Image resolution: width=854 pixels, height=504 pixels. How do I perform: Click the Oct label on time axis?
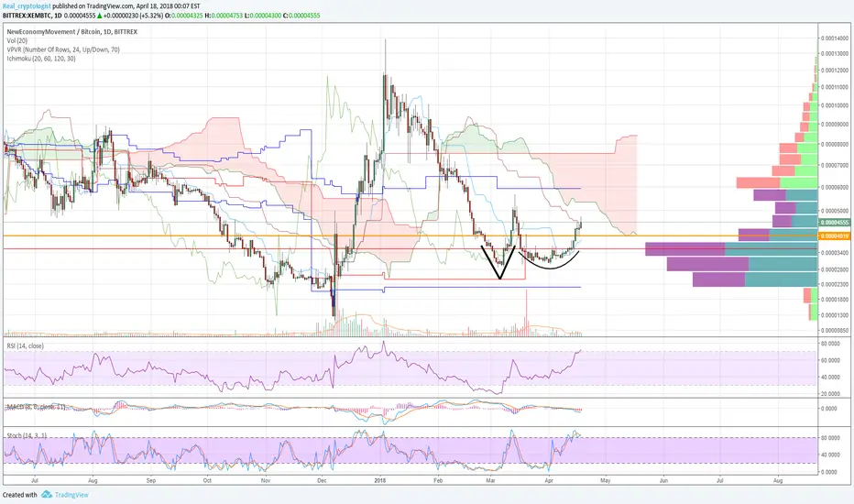(207, 480)
